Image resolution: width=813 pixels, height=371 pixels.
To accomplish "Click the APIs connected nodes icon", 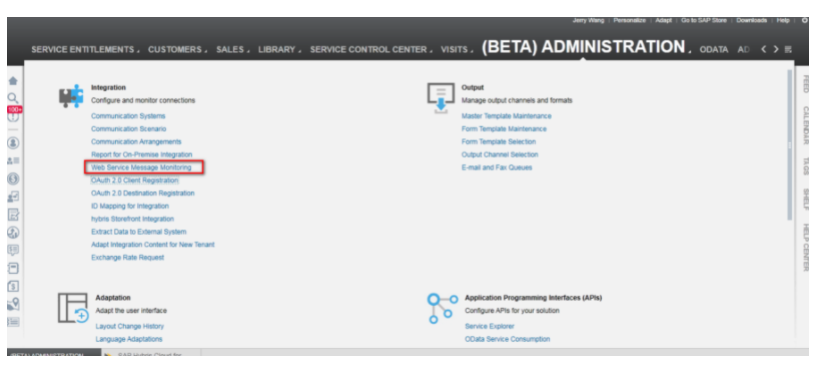I will tap(442, 308).
